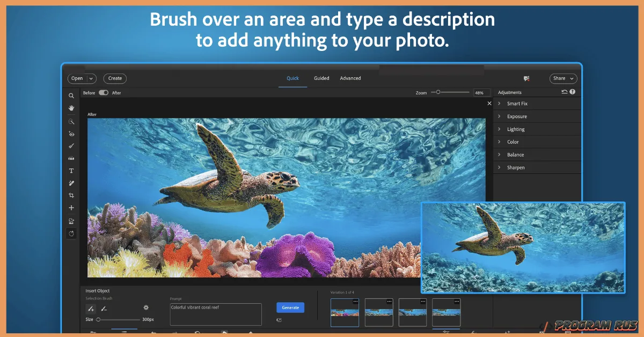Enable the add-to-selection brush mode
Screen dimensions: 644x337
click(91, 309)
